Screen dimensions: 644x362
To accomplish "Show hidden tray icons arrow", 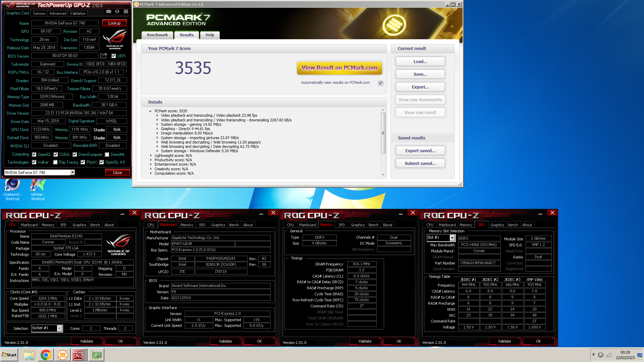I will 593,355.
